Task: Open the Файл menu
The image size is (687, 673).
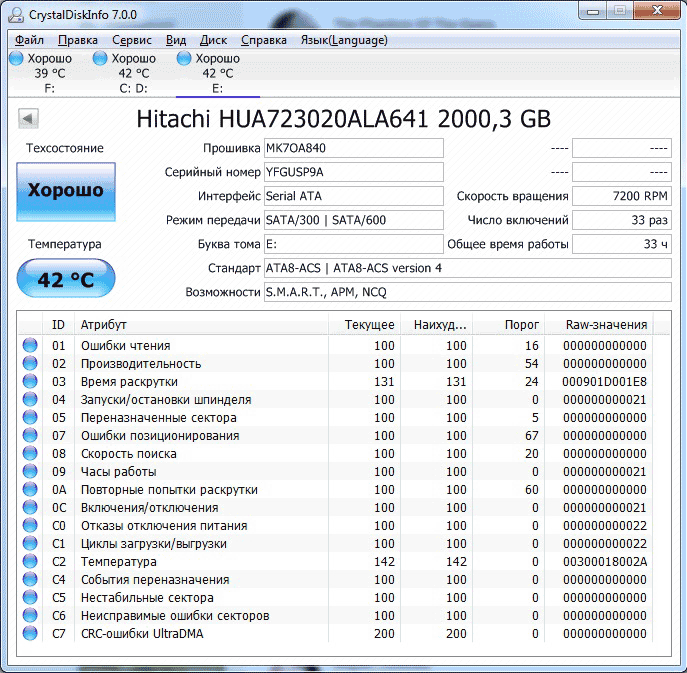Action: tap(30, 40)
